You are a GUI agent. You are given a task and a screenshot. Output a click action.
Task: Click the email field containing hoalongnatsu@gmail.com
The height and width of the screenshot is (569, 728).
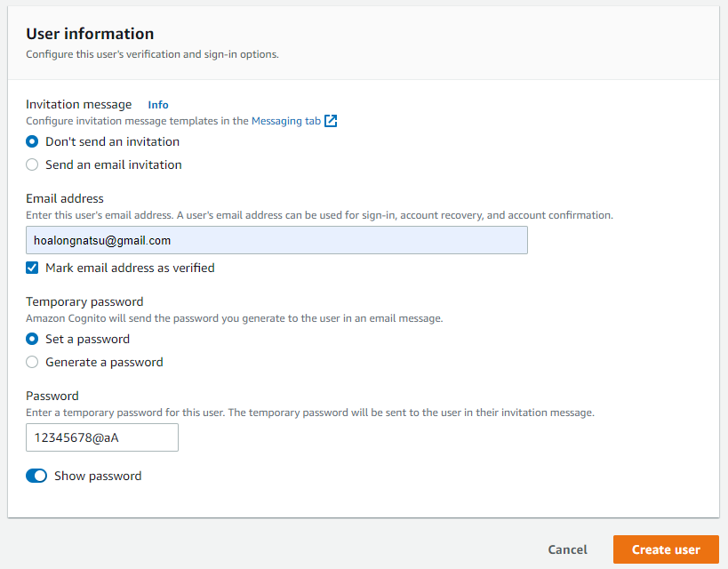tap(276, 240)
